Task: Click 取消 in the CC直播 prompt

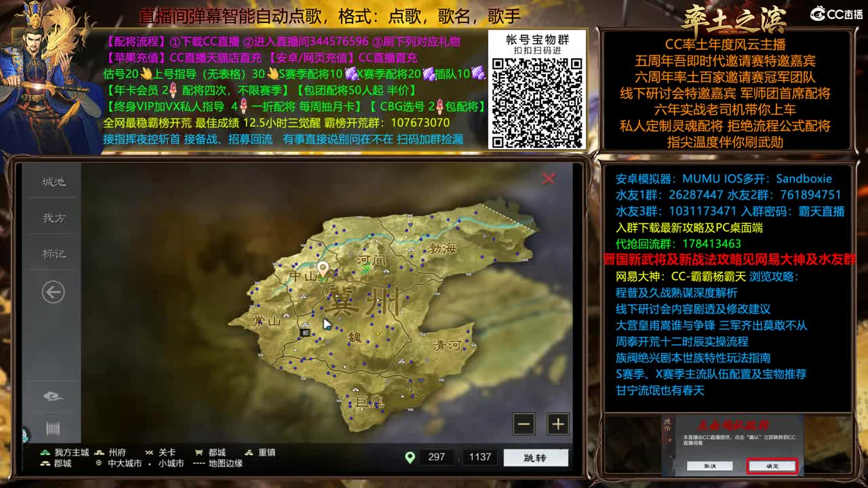Action: coord(709,466)
